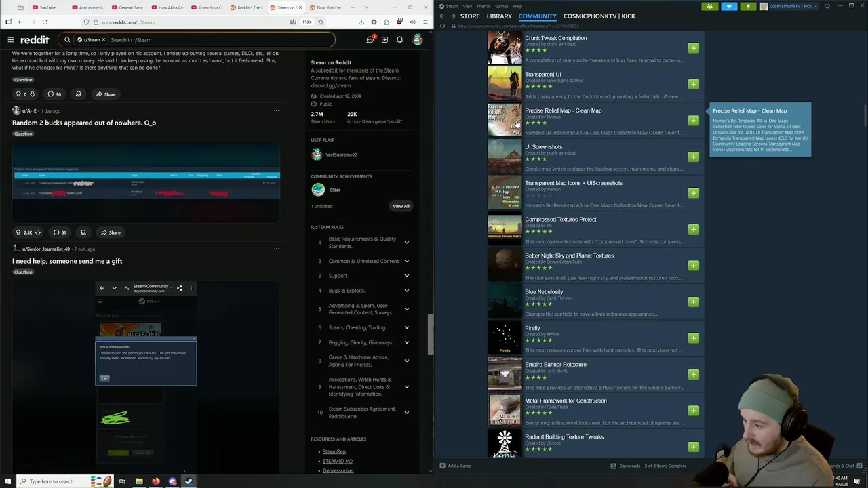Screen dimensions: 868x488
Task: Open the Steam Games menu
Action: point(502,6)
